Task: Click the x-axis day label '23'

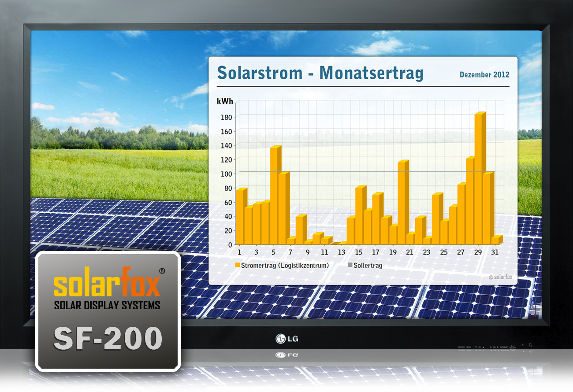Action: [x=427, y=253]
